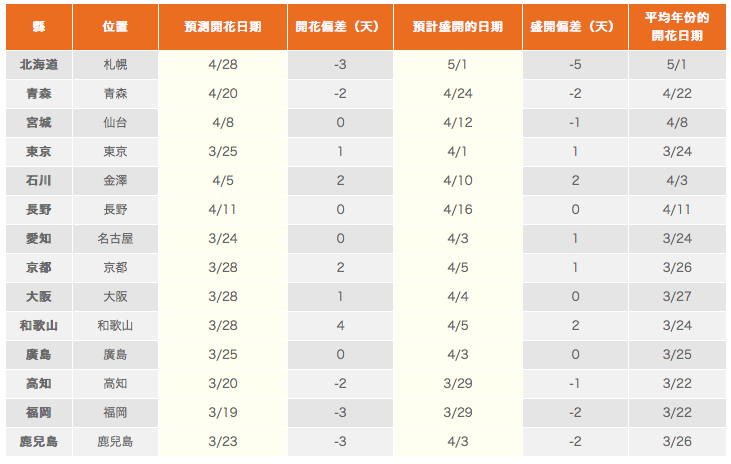This screenshot has height=464, width=731.
Task: Click the 金澤 location cell
Action: point(115,181)
